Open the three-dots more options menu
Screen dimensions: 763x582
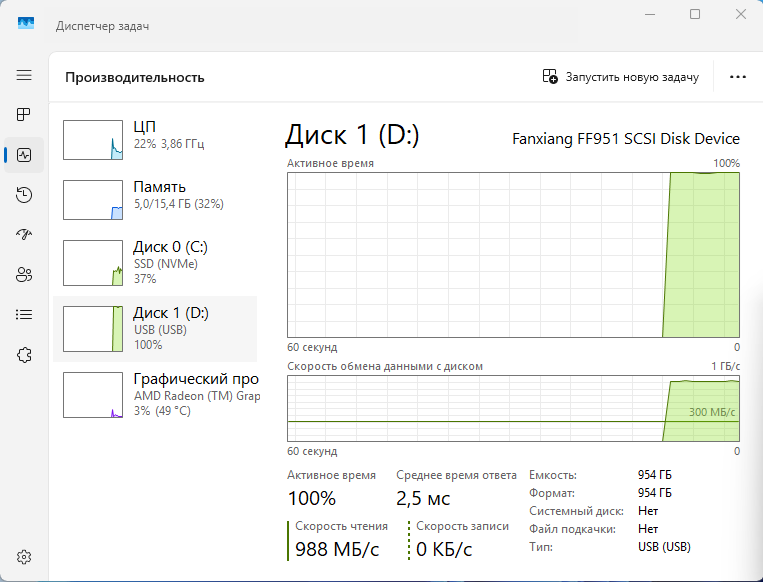[x=738, y=77]
